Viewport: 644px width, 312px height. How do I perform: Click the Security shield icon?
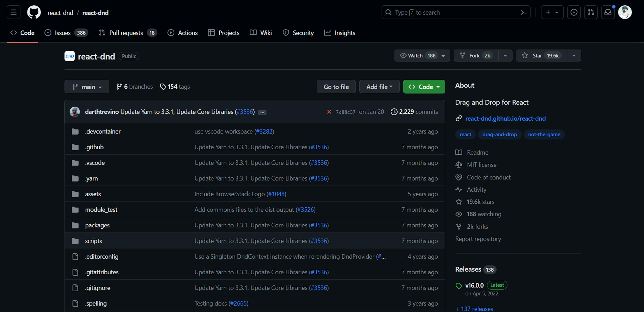(x=285, y=32)
